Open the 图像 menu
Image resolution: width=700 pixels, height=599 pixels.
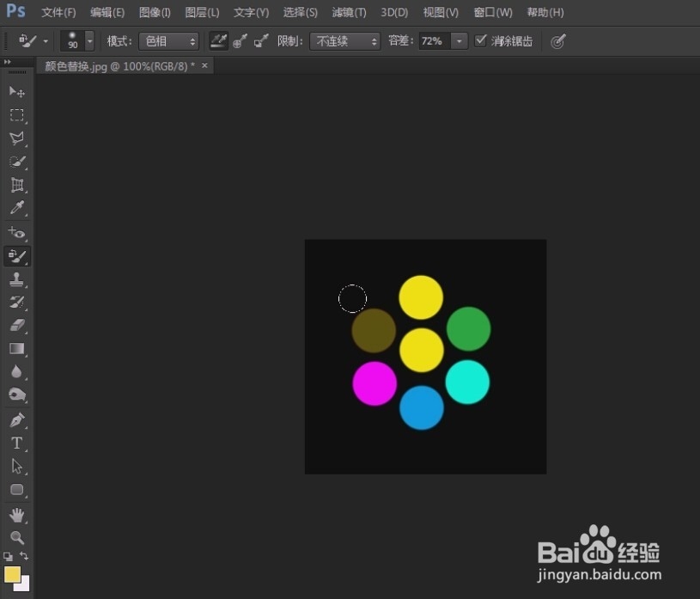(154, 12)
